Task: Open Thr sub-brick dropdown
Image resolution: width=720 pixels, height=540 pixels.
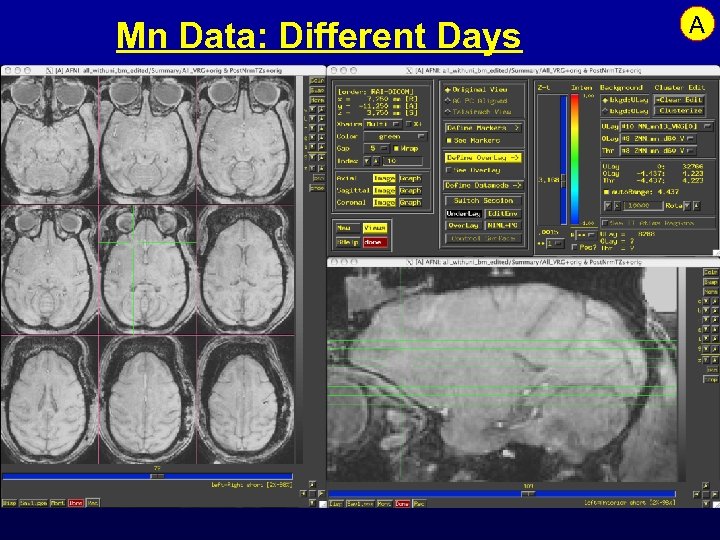Action: (658, 151)
